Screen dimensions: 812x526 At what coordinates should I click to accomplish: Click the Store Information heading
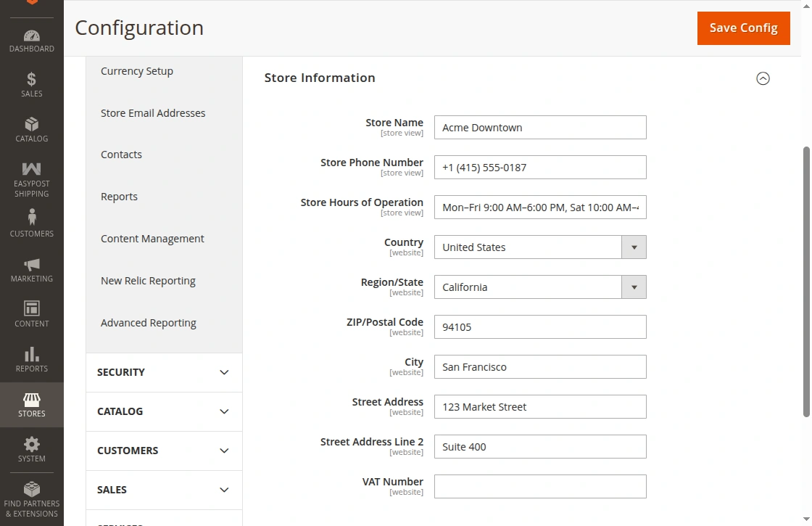(320, 78)
